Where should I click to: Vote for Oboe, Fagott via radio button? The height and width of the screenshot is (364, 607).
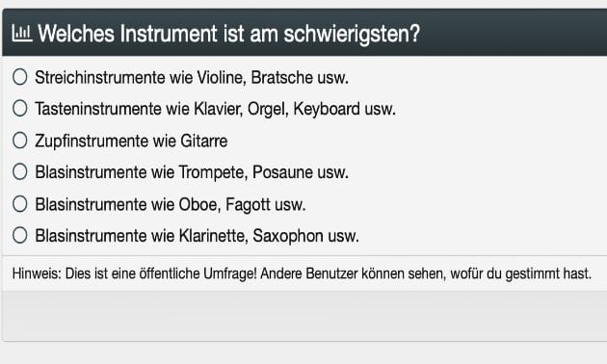19,203
